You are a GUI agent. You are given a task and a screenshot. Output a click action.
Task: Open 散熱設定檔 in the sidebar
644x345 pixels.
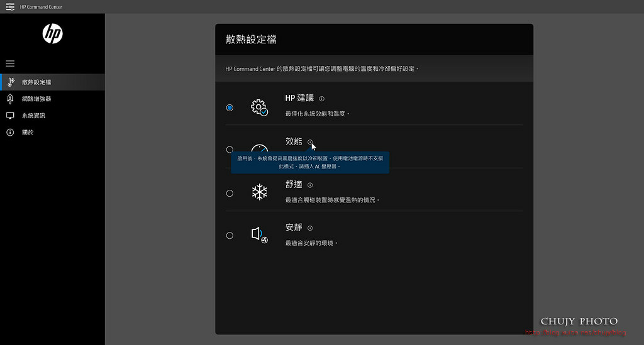[53, 82]
